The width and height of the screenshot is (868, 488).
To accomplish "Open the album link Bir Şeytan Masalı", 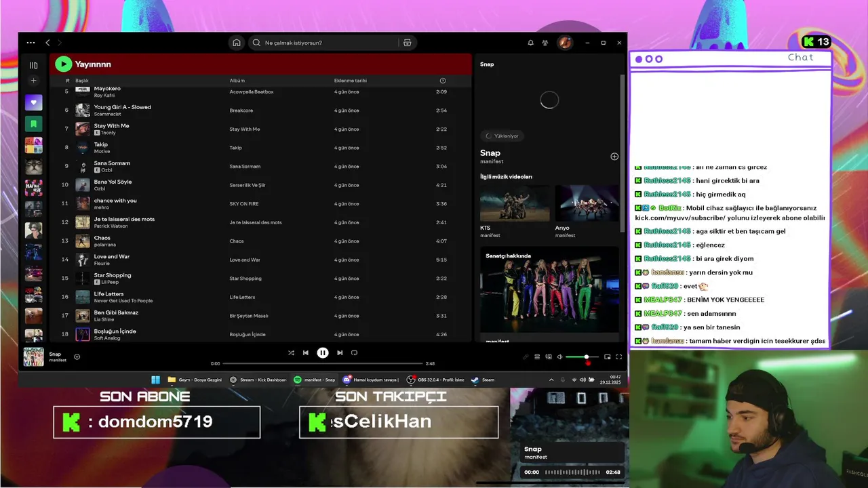I will tap(249, 316).
